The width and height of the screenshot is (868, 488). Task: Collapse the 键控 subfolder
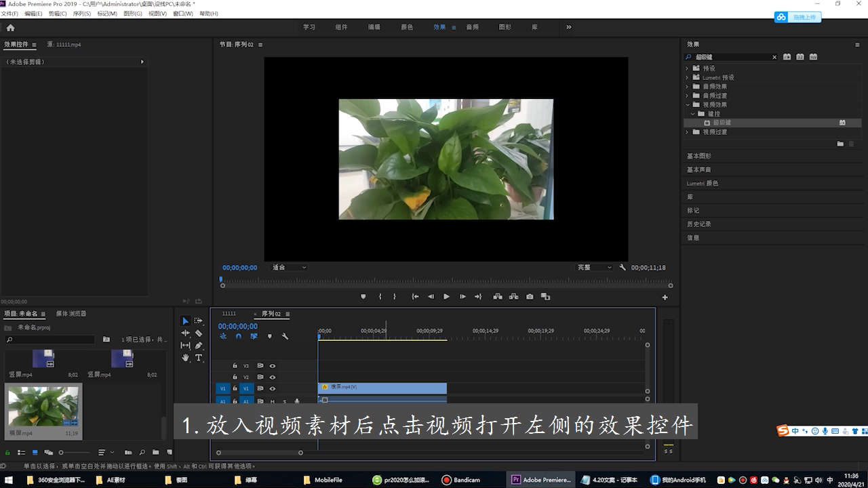[693, 114]
